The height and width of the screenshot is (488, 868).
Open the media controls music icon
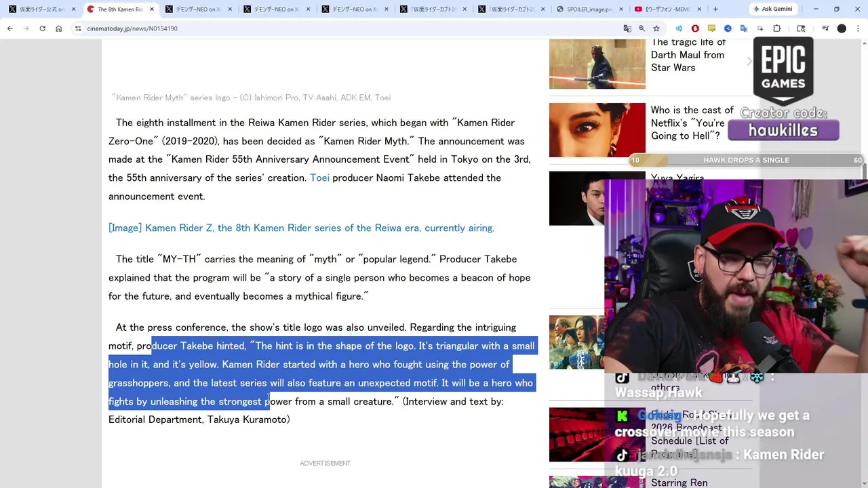click(x=825, y=28)
